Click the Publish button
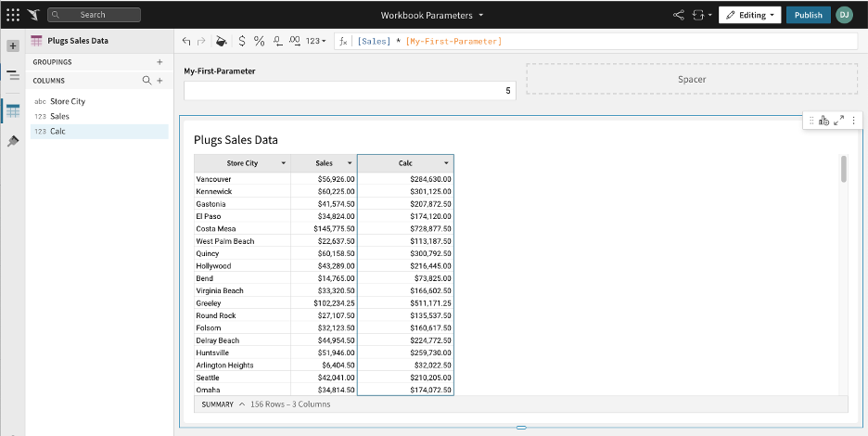Screen dimensions: 868x436 pyautogui.click(x=808, y=15)
